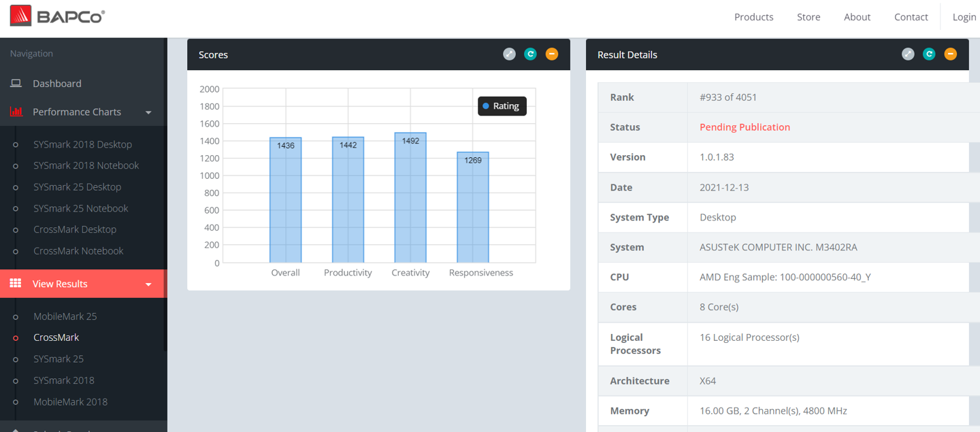Click the Dashboard laptop icon
Viewport: 980px width, 432px height.
[16, 84]
